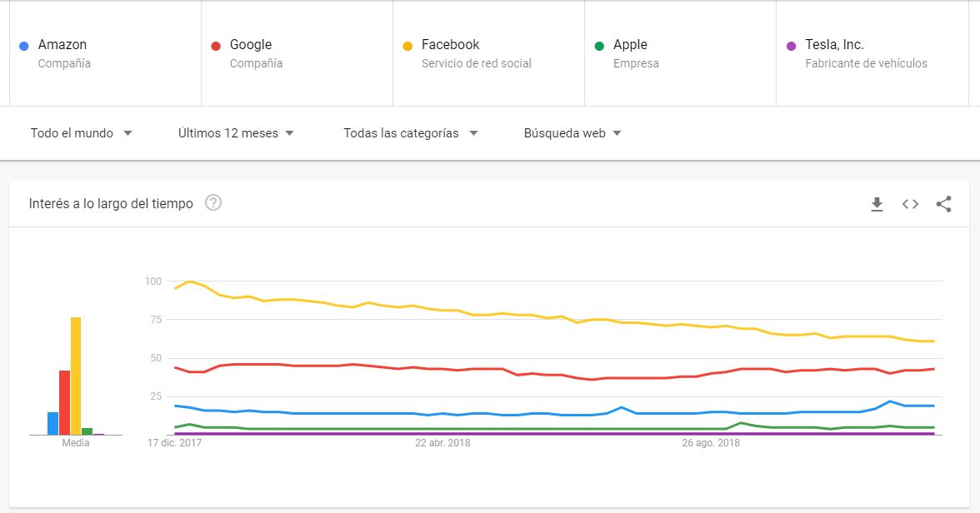This screenshot has width=980, height=513.
Task: Click Facebook's yellow legend dot
Action: point(409,44)
